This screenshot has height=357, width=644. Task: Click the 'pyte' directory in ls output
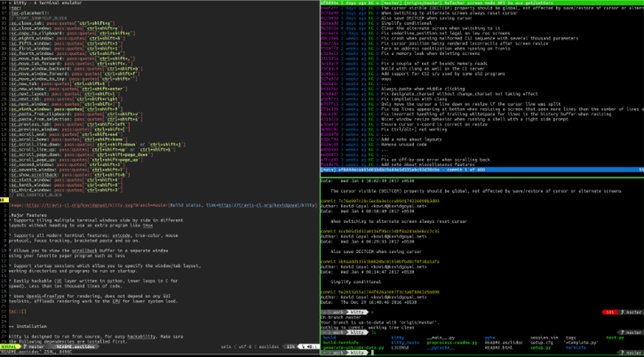click(x=489, y=338)
